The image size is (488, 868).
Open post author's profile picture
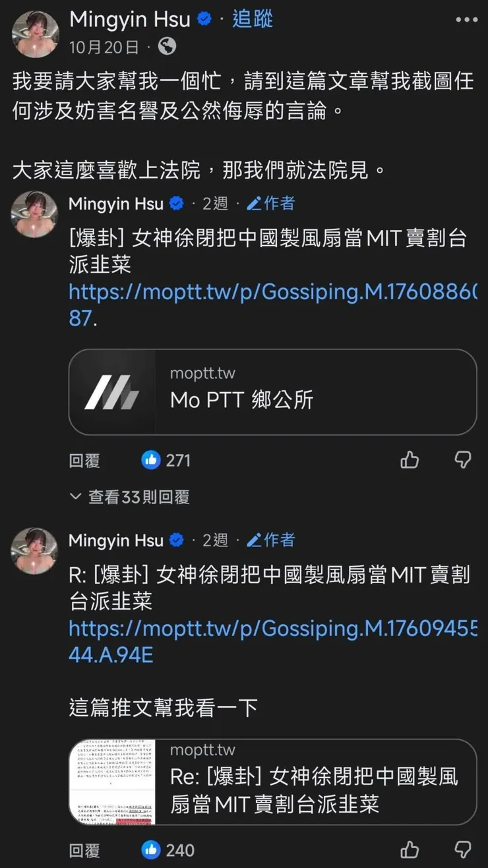point(35,34)
